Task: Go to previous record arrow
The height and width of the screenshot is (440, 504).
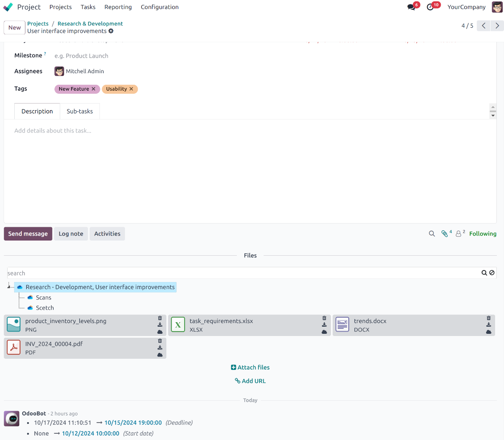Action: point(483,26)
